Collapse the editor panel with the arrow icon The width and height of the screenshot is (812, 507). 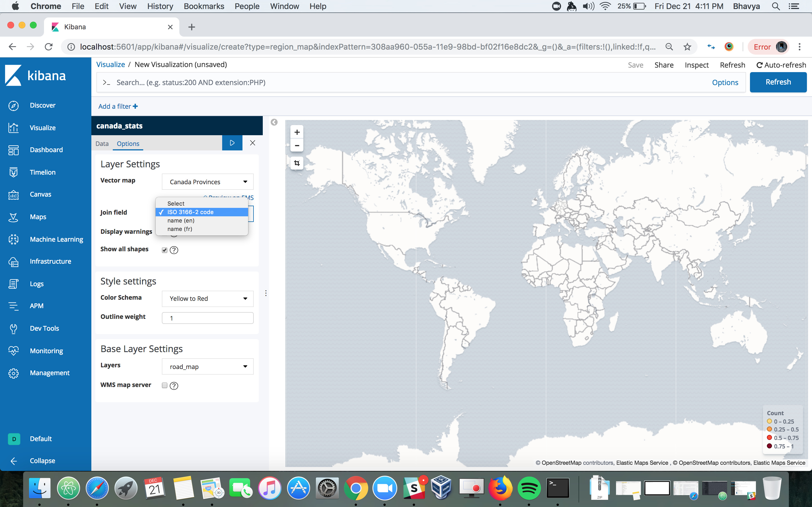point(274,123)
